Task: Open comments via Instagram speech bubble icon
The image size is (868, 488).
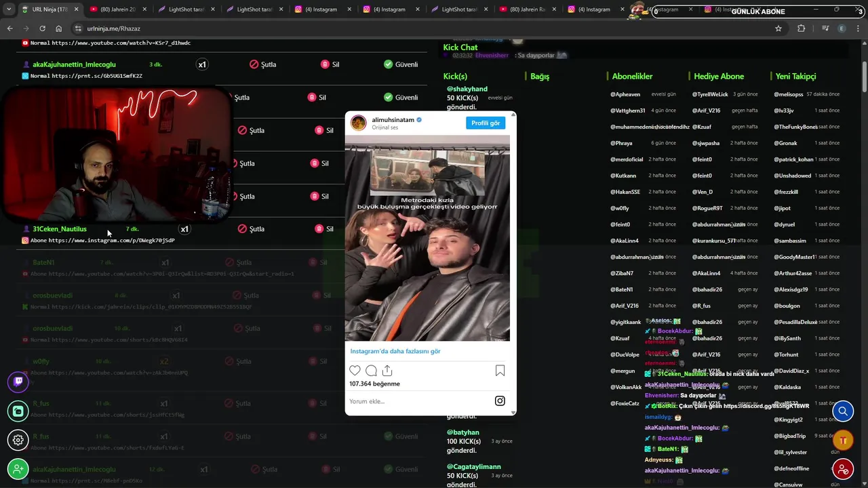Action: [371, 371]
